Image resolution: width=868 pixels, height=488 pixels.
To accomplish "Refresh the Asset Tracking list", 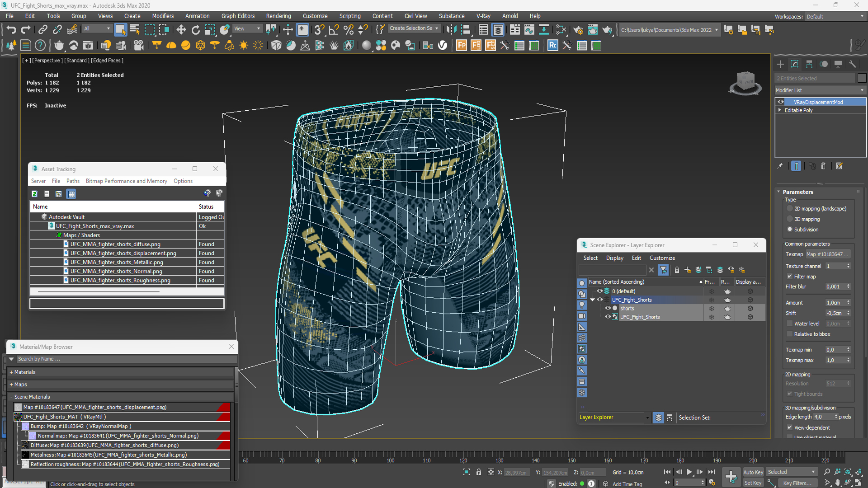I will pos(34,194).
